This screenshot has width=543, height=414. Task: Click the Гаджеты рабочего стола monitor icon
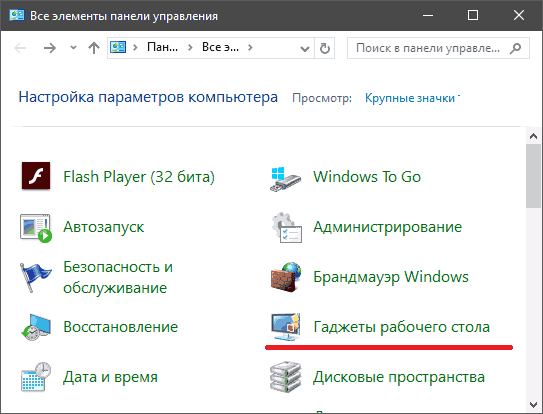285,327
